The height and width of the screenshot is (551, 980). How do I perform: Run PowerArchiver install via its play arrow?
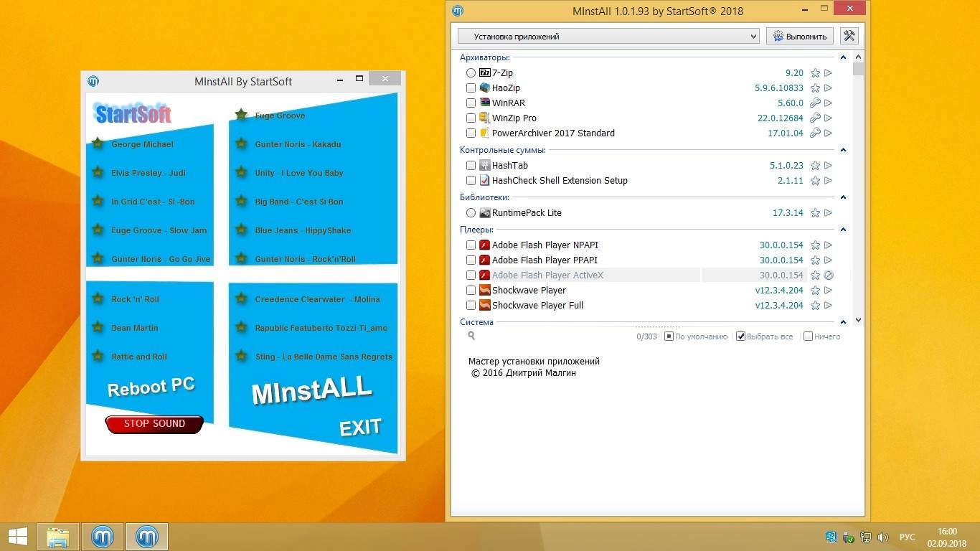pyautogui.click(x=828, y=133)
